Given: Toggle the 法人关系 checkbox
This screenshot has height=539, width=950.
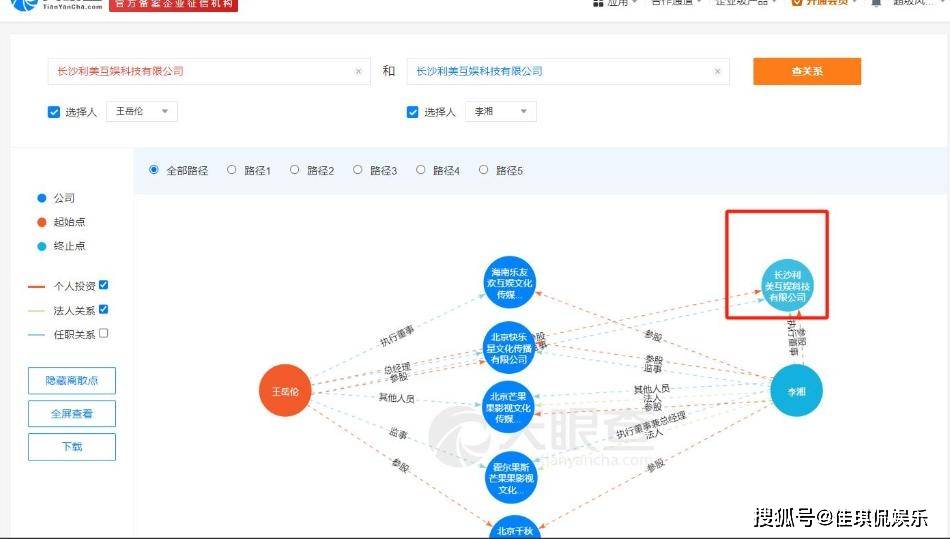Looking at the screenshot, I should (x=104, y=309).
